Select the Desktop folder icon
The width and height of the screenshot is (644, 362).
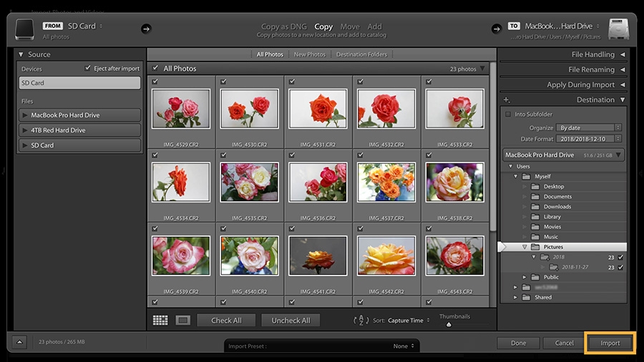[535, 186]
